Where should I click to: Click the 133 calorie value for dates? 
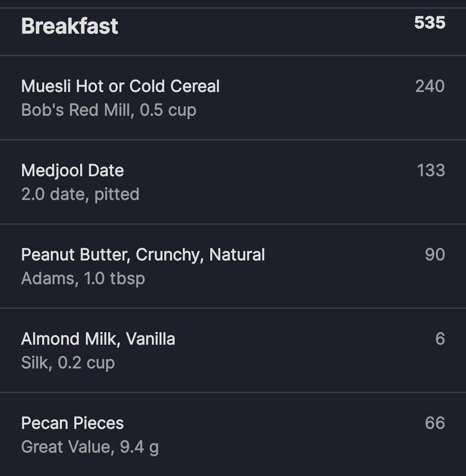pyautogui.click(x=431, y=170)
